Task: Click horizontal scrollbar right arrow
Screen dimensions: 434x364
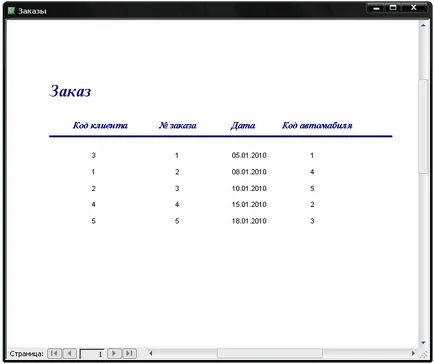Action: coord(413,353)
